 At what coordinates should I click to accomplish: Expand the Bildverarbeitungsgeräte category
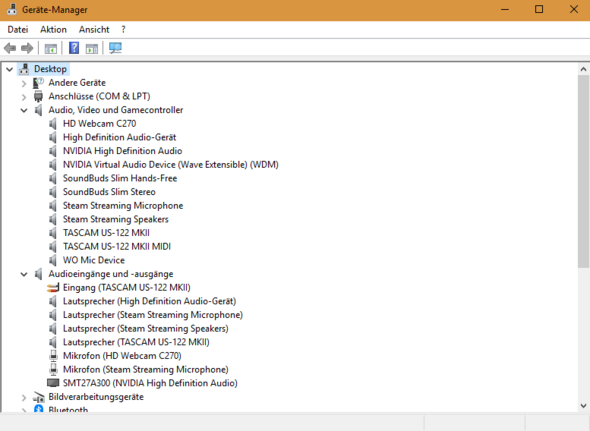pyautogui.click(x=24, y=397)
